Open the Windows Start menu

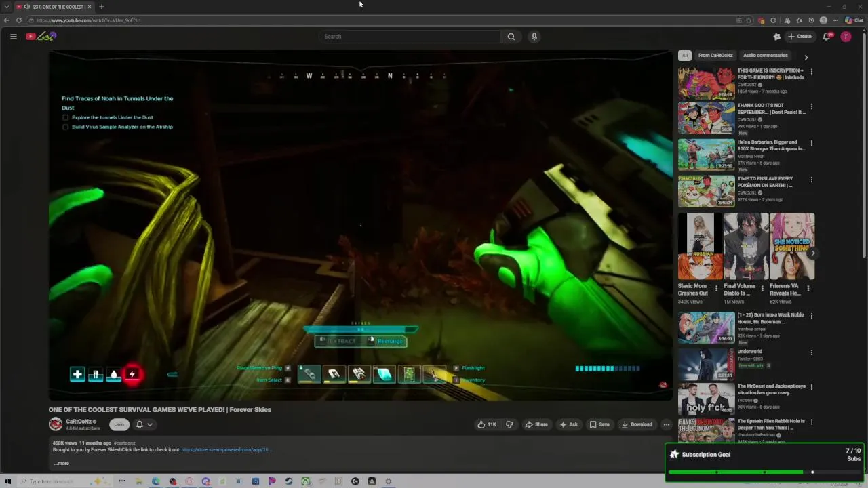click(8, 481)
